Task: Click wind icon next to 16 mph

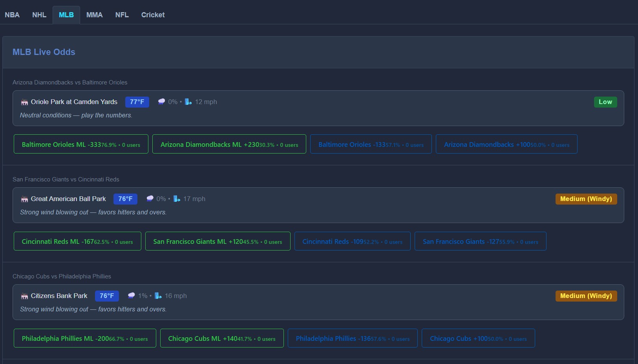Action: pyautogui.click(x=158, y=296)
